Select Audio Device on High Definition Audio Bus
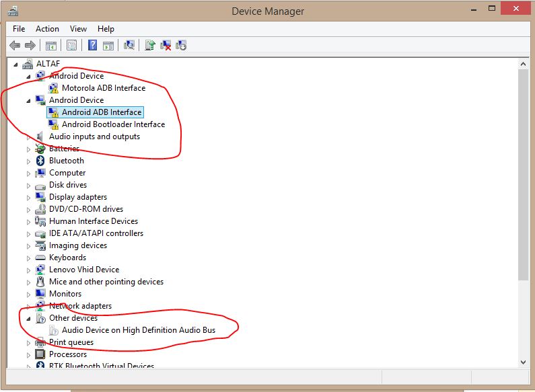535x392 pixels. point(139,330)
